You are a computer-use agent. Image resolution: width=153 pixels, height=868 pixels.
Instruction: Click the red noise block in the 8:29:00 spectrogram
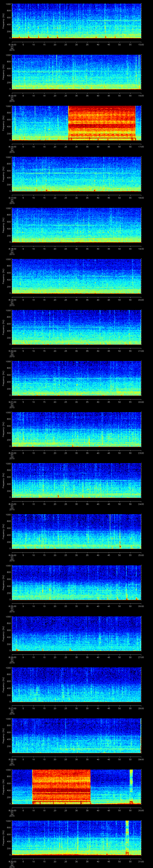pos(62,786)
